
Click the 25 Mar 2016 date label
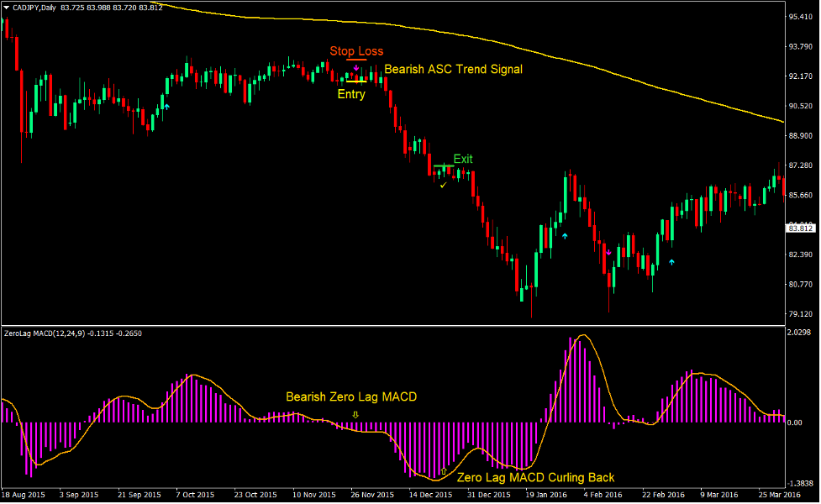coord(780,495)
